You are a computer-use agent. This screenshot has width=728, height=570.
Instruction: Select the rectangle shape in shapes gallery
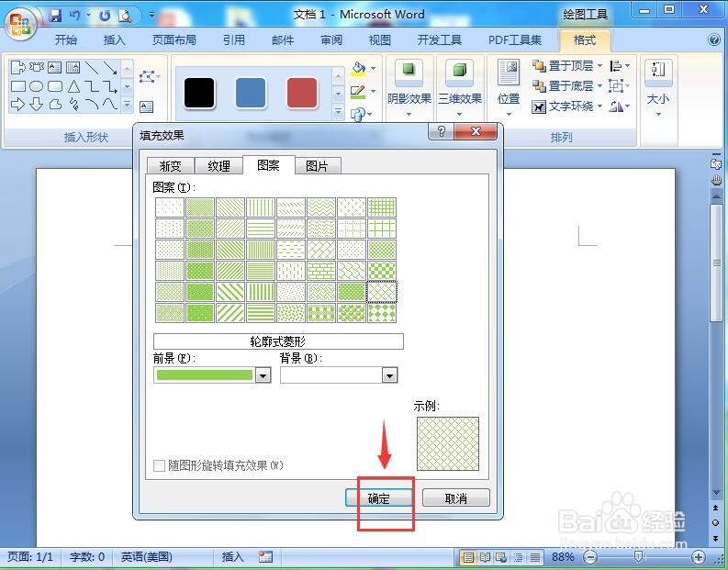tap(17, 86)
